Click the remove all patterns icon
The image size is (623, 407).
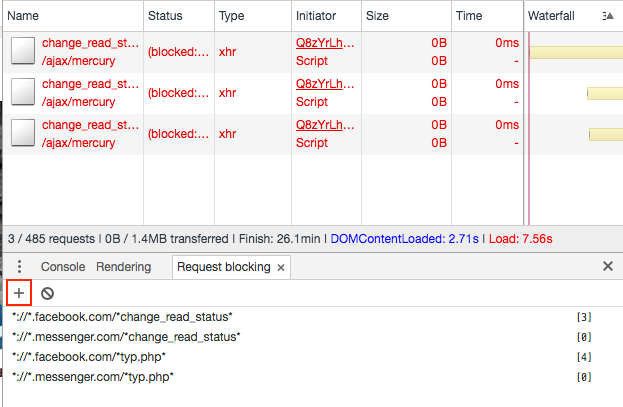(x=47, y=294)
